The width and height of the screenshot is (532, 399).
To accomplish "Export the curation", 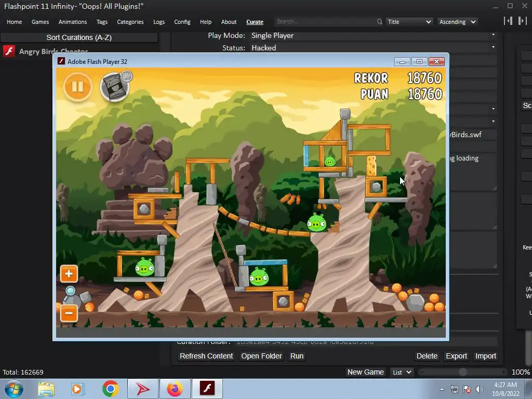I will pyautogui.click(x=456, y=356).
